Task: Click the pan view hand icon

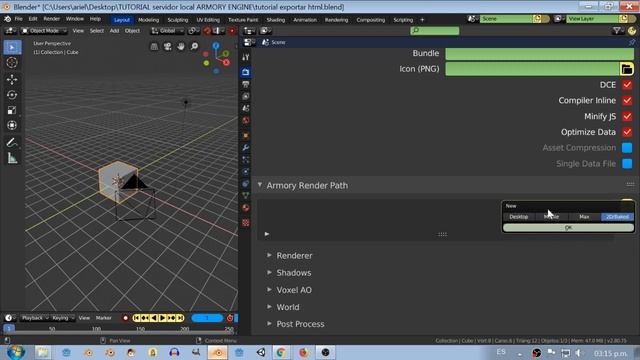Action: 181,47
